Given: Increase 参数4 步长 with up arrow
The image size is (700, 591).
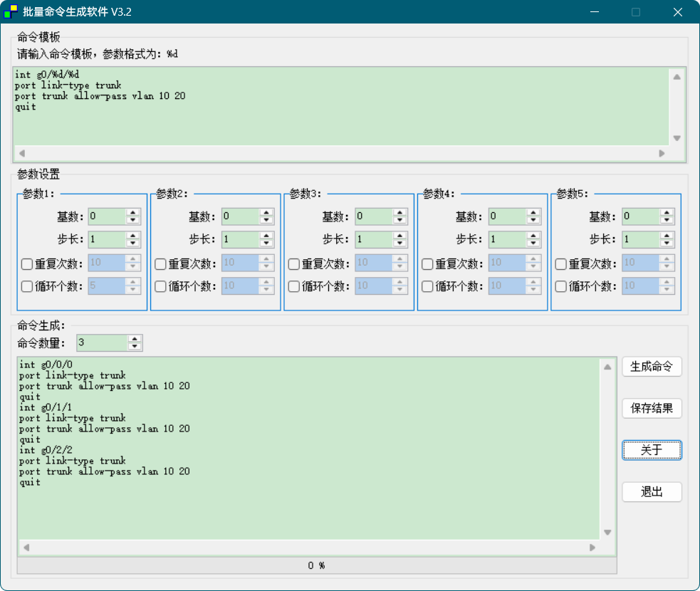Looking at the screenshot, I should tap(533, 236).
